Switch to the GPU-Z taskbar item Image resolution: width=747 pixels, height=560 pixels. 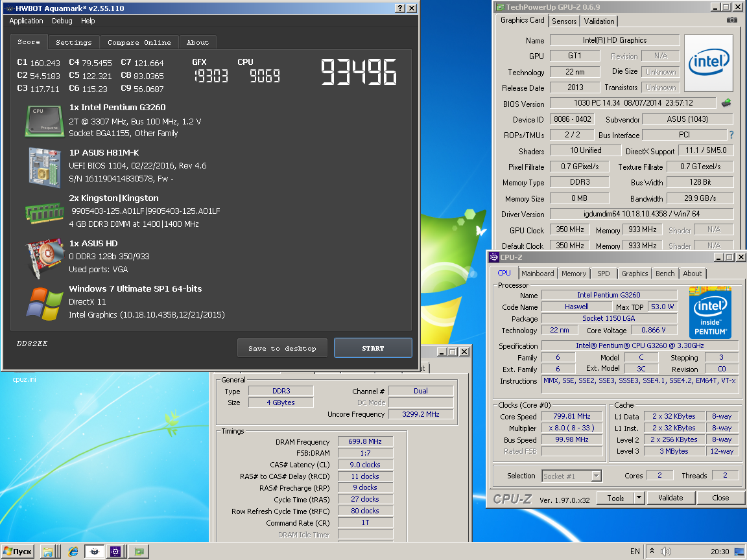139,552
